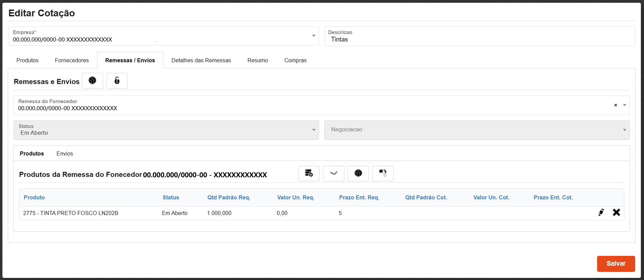Expand the Remessa do Fornecedor dropdown arrow
The image size is (644, 280).
[624, 105]
